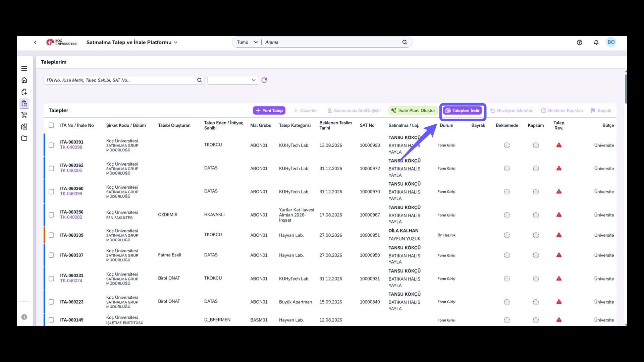Viewport: 644px width, 362px height.
Task: Click the Yeni Talep button
Action: click(269, 110)
